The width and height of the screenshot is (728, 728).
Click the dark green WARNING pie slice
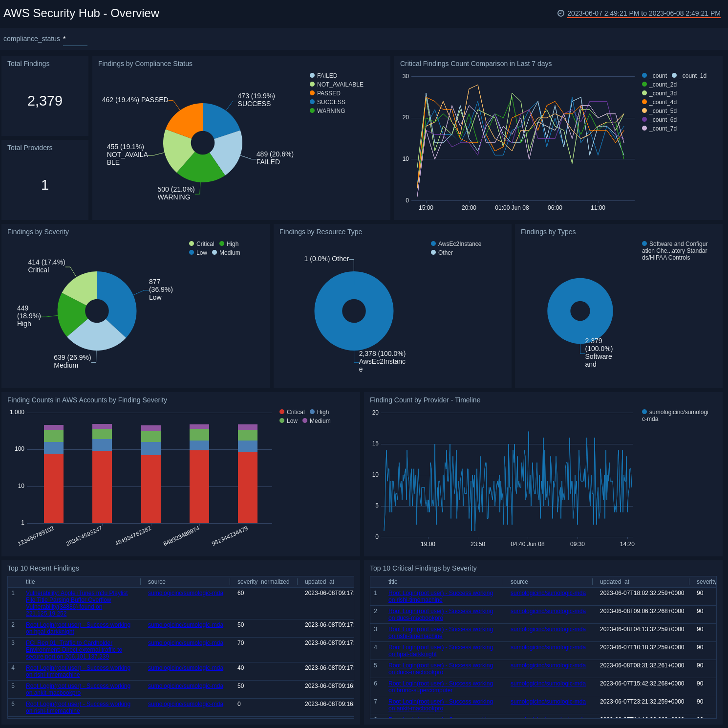tap(201, 168)
